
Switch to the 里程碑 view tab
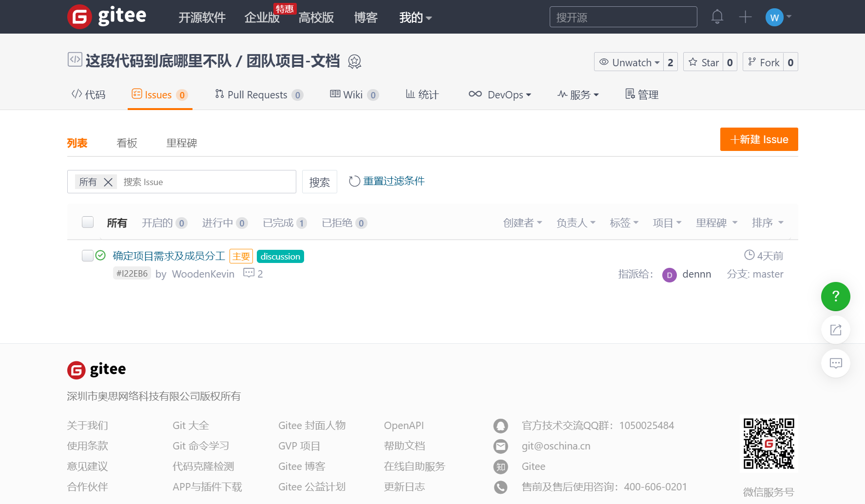point(182,143)
